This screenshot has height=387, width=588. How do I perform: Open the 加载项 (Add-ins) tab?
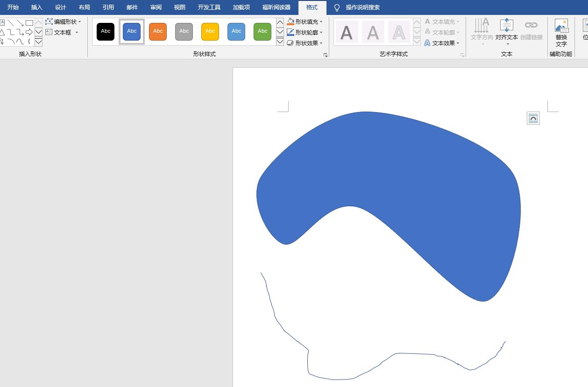(241, 7)
